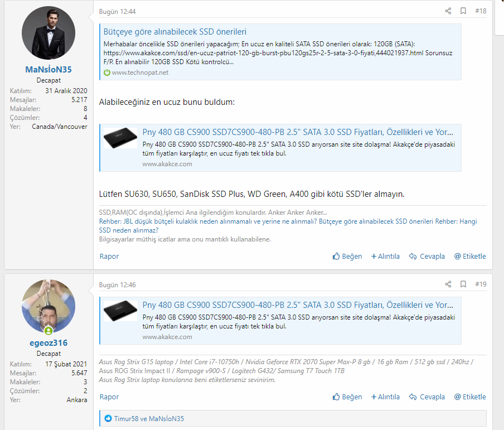Click Pny SSD thumbnail in post #18
This screenshot has width=504, height=430.
(120, 138)
